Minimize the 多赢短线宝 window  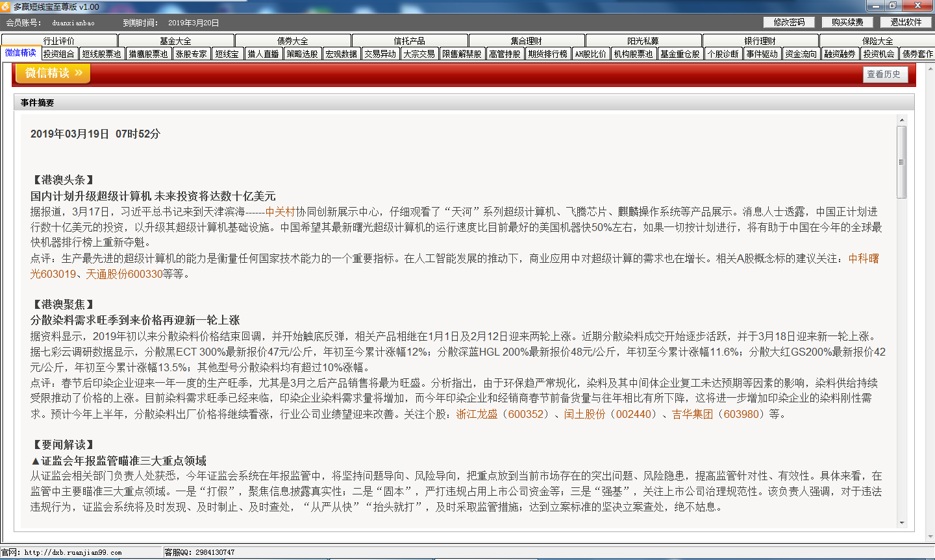pos(877,6)
